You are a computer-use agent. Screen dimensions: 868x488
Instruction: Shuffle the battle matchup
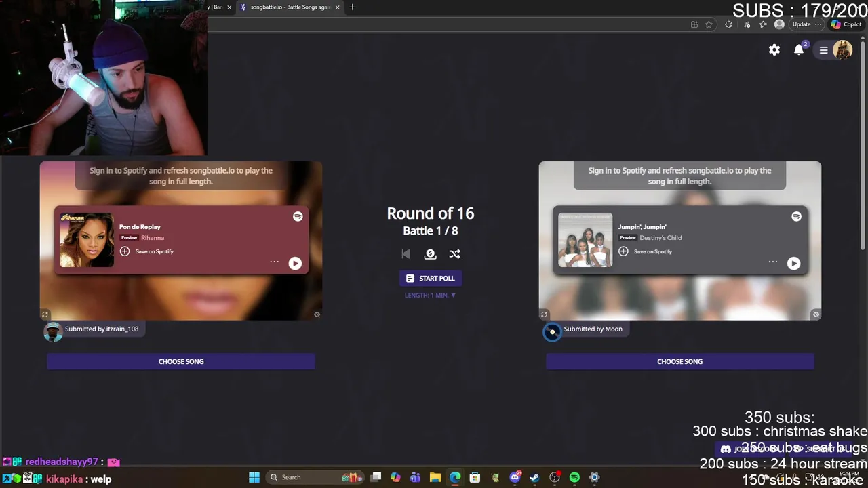click(x=454, y=254)
